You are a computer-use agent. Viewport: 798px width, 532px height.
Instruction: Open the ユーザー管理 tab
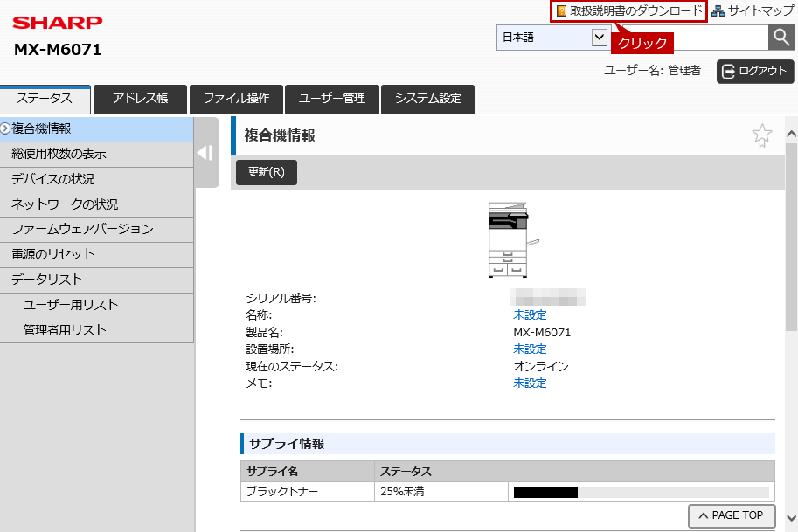pyautogui.click(x=332, y=100)
